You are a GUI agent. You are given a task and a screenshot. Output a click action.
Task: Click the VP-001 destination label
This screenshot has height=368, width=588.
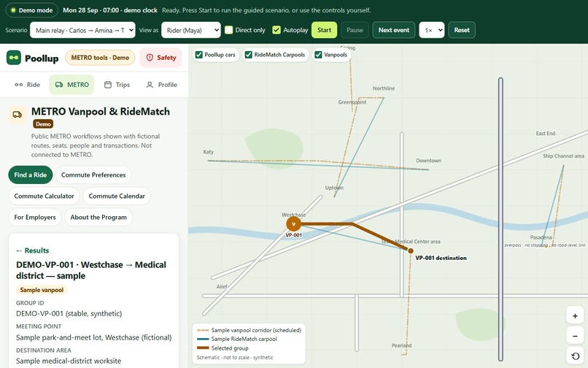(441, 258)
